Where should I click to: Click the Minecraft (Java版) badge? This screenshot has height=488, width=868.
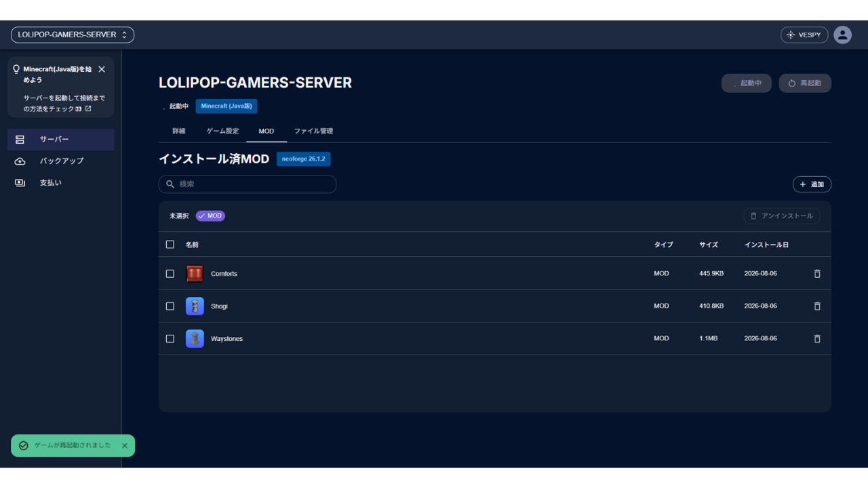(226, 106)
